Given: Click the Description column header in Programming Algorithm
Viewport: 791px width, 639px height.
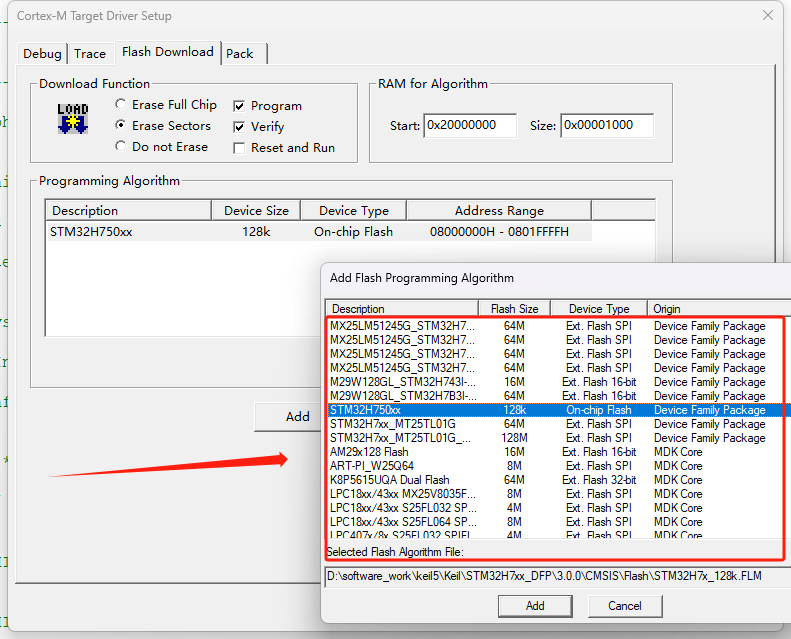Looking at the screenshot, I should 129,210.
